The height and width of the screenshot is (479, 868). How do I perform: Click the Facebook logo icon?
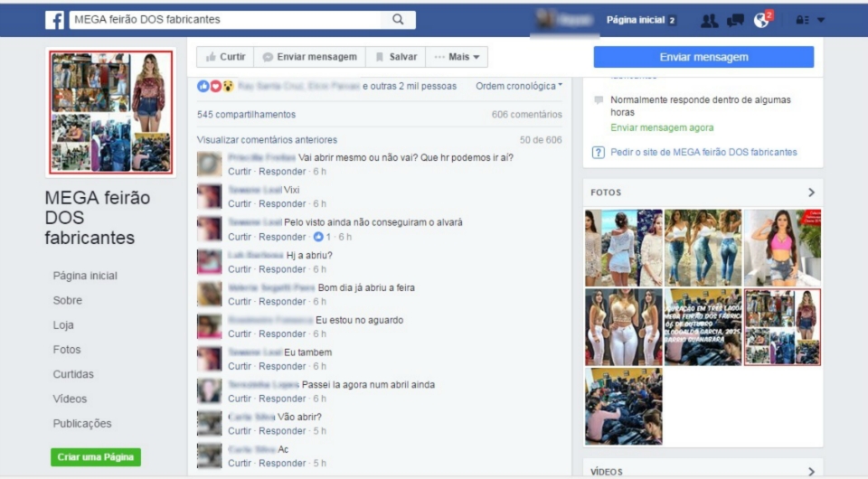click(54, 20)
